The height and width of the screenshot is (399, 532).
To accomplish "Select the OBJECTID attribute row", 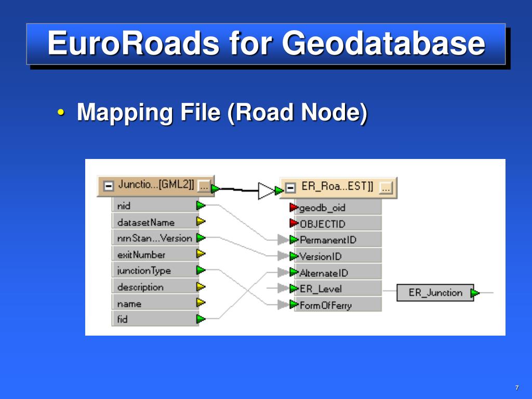I will [x=338, y=223].
